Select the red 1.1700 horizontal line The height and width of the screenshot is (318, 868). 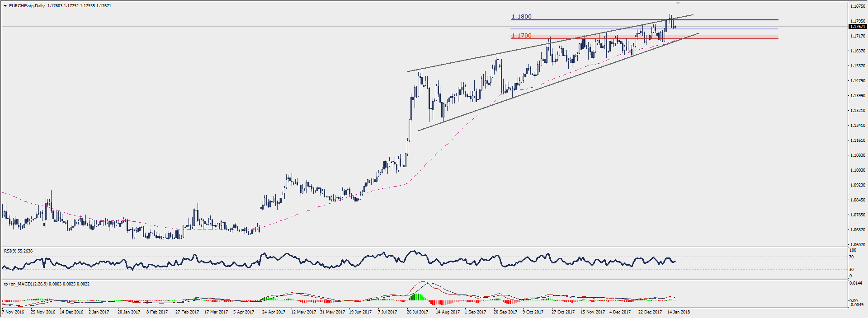(x=644, y=39)
